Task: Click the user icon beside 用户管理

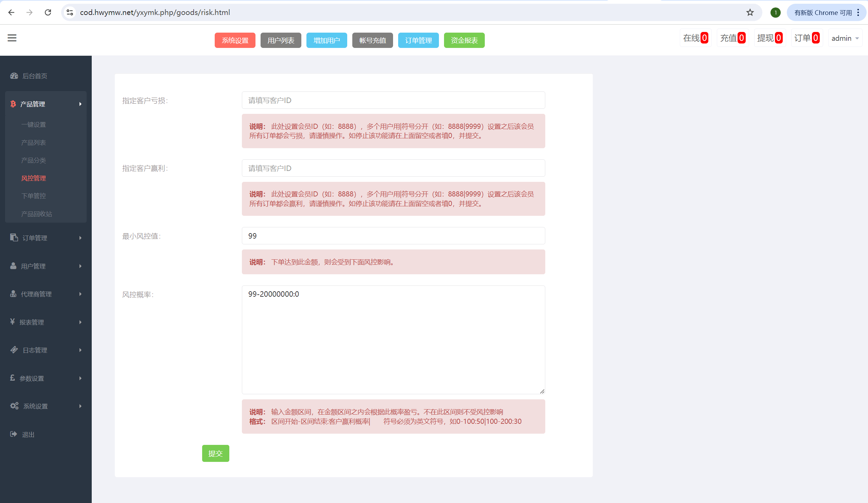Action: (13, 266)
